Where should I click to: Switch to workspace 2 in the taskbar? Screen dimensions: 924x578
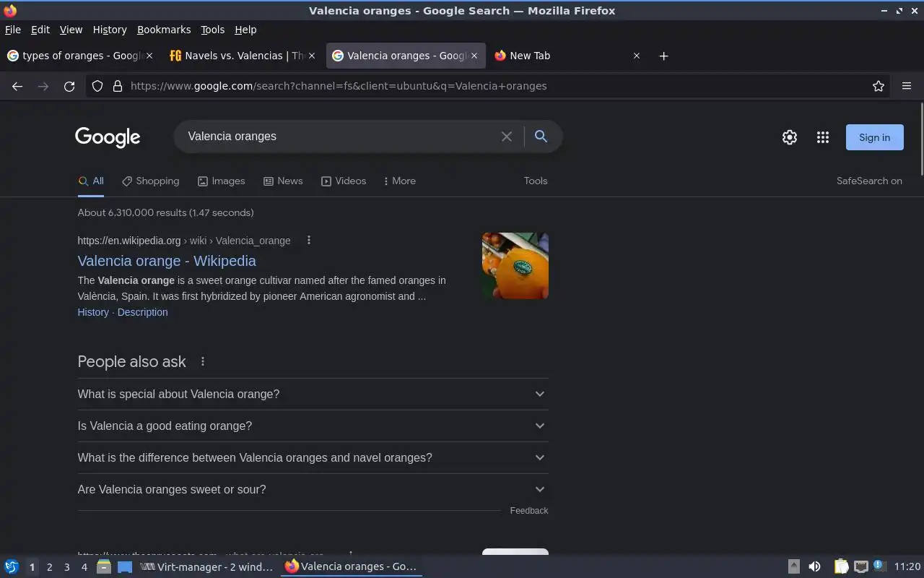click(x=49, y=567)
